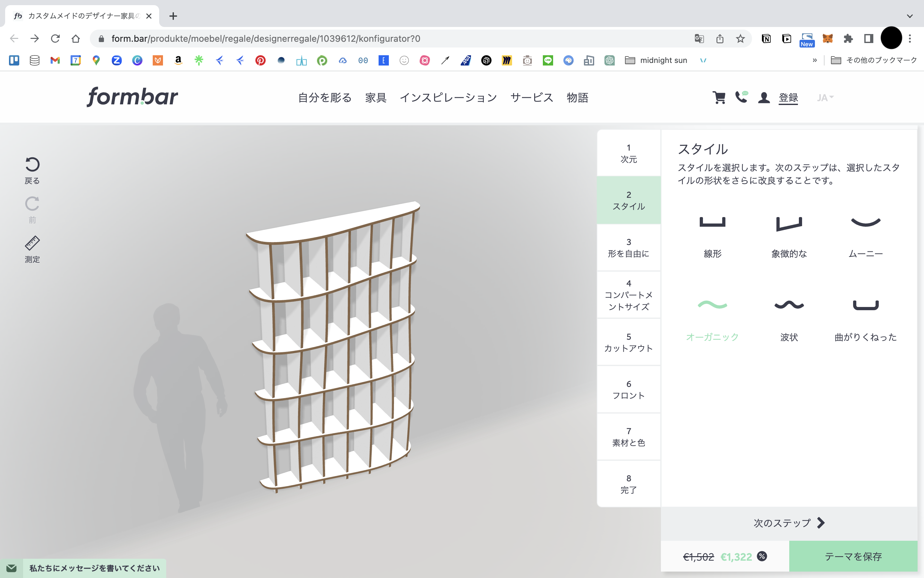Open Gmail bookmark

[55, 60]
